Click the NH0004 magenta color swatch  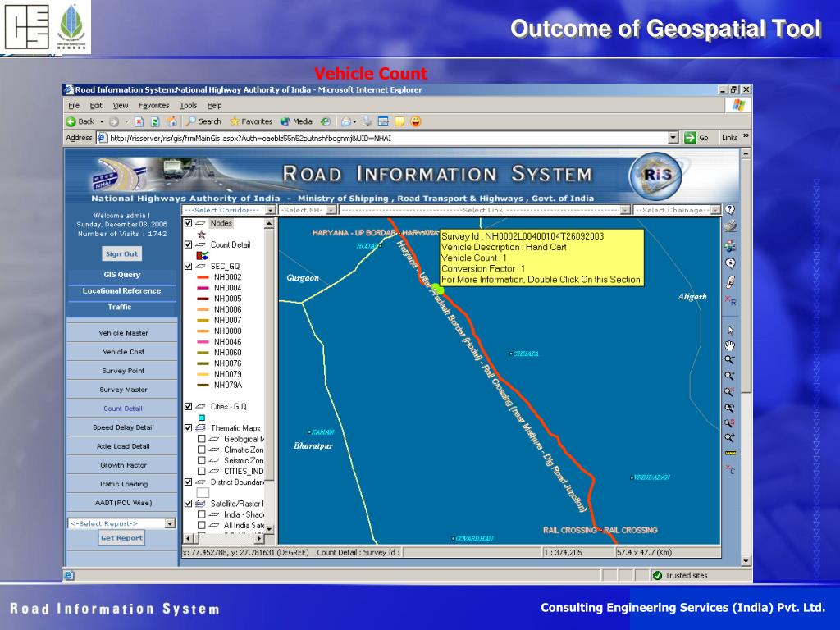point(203,288)
